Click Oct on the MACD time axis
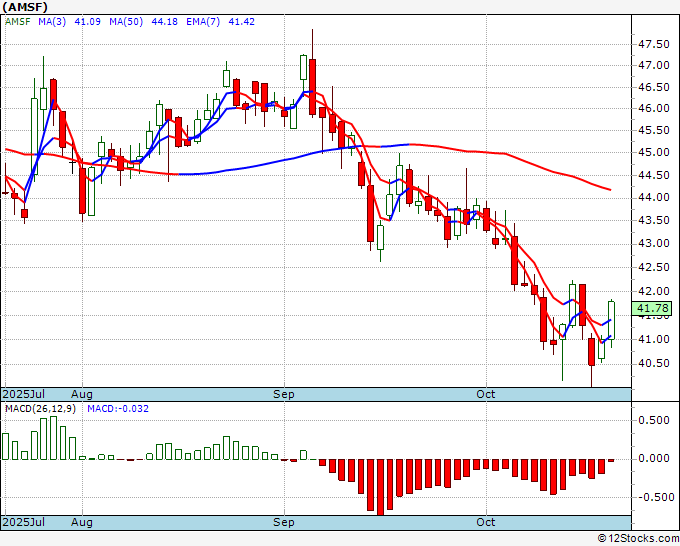The width and height of the screenshot is (680, 546). pos(486,522)
